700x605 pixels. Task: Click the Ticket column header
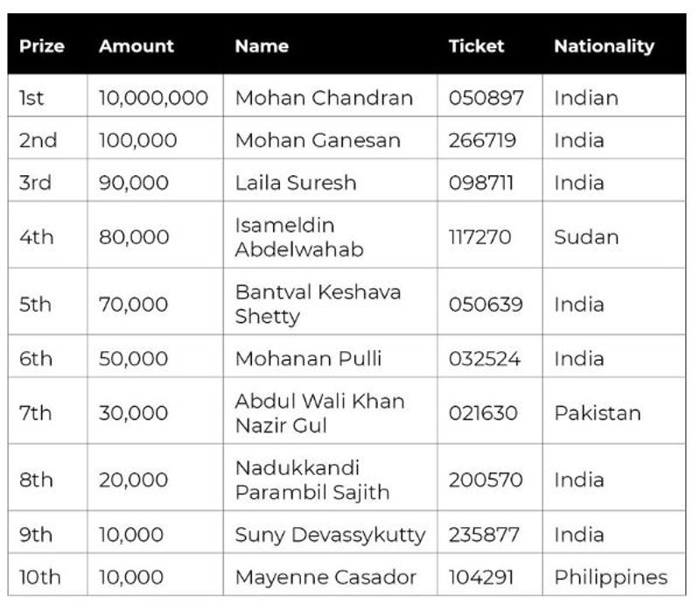point(476,46)
